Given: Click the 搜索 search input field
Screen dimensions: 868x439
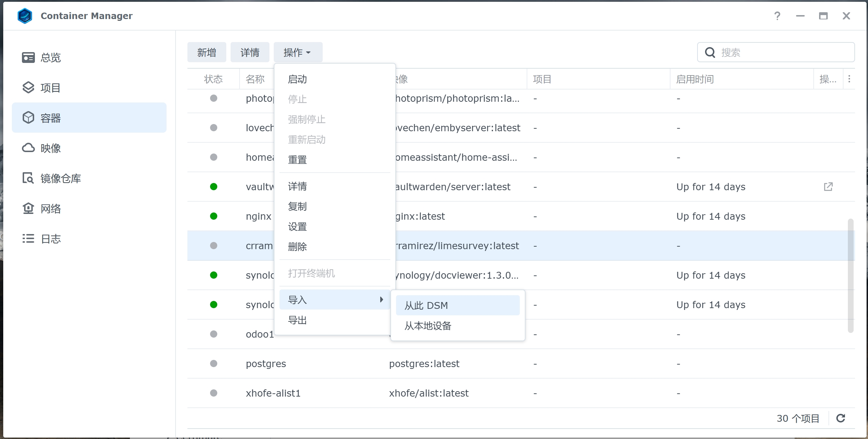Looking at the screenshot, I should click(784, 52).
